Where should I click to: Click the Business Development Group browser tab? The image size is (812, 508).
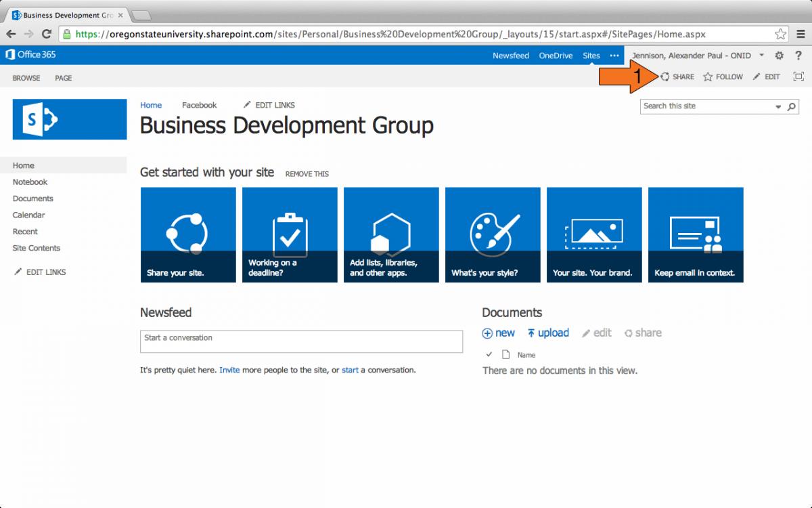[x=66, y=15]
